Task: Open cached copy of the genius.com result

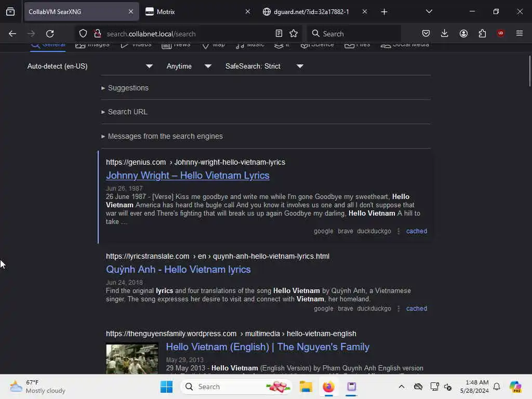Action: [416, 231]
